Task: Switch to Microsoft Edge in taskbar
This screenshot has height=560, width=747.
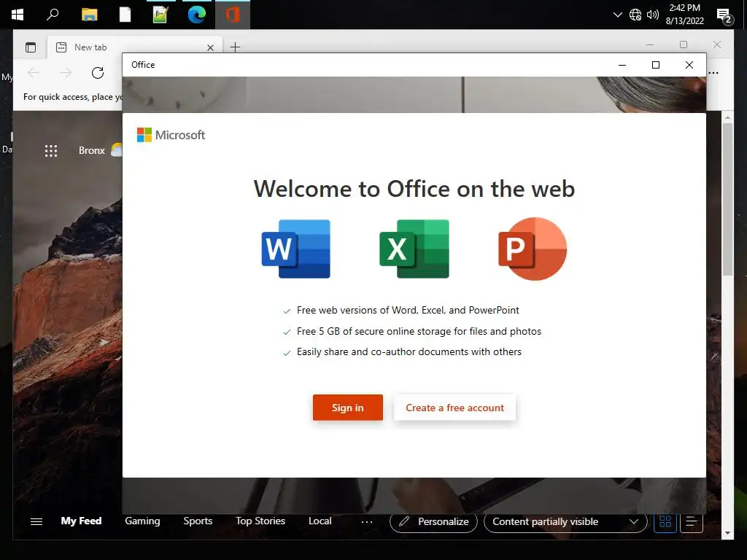Action: (196, 15)
